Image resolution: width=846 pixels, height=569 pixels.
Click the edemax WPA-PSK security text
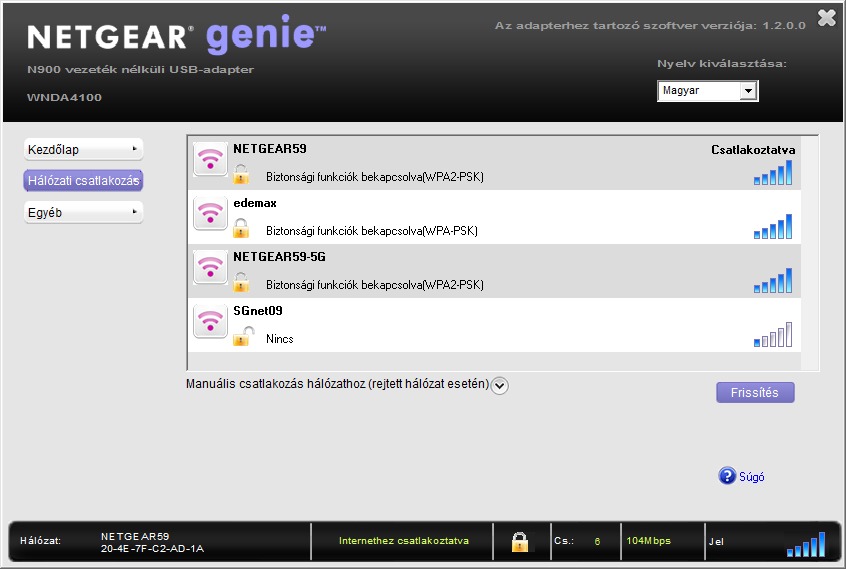[372, 231]
